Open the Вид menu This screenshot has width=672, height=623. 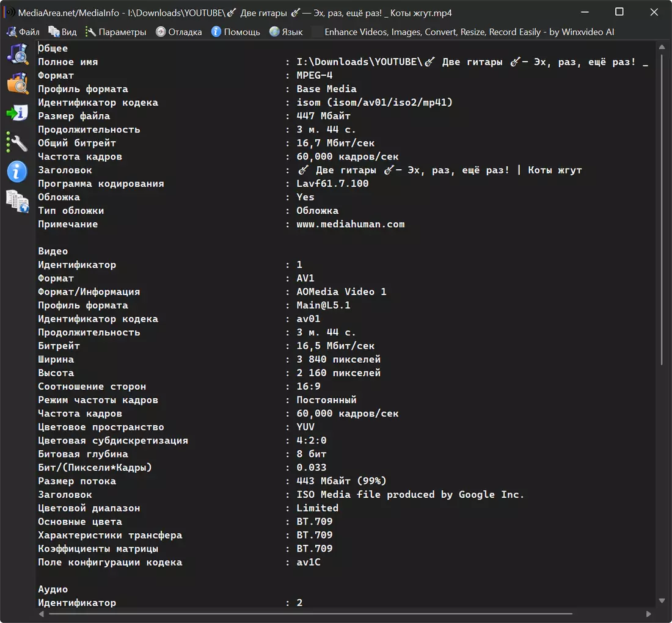click(x=62, y=32)
